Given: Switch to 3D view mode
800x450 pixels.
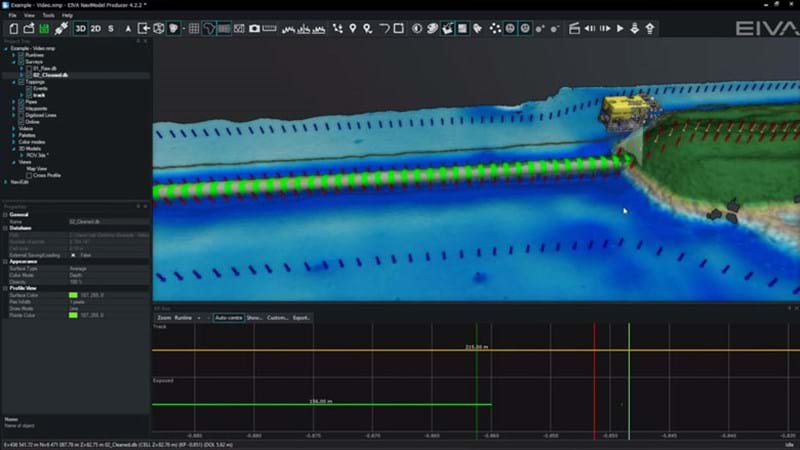Looking at the screenshot, I should [81, 29].
